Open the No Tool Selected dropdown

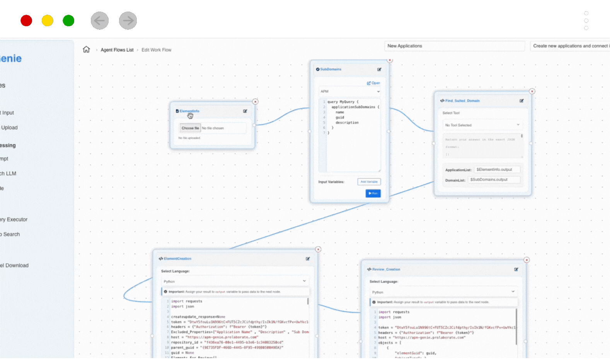482,125
